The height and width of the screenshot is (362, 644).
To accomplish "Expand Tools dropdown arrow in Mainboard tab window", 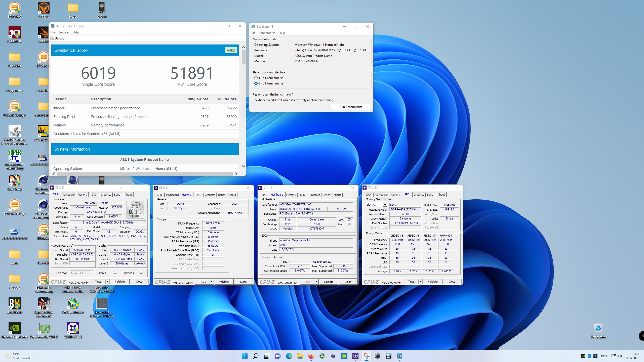I will point(316,282).
